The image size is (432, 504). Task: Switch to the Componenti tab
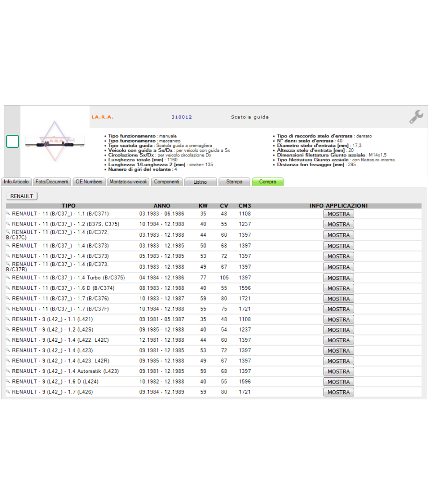click(167, 182)
